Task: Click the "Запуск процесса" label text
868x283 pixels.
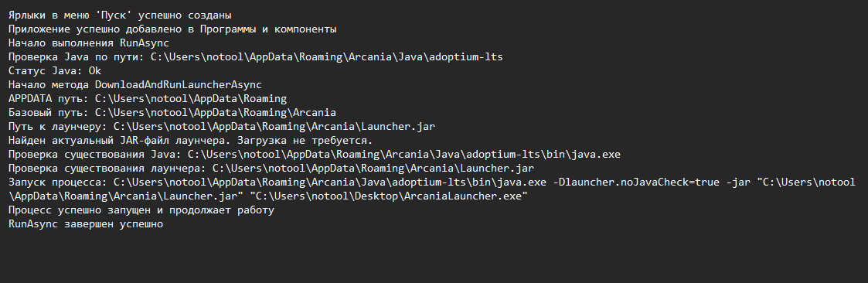Action: (57, 182)
